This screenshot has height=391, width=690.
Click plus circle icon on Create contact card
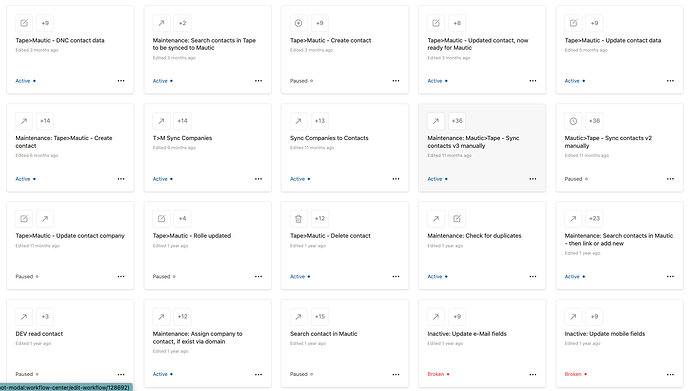pyautogui.click(x=298, y=23)
